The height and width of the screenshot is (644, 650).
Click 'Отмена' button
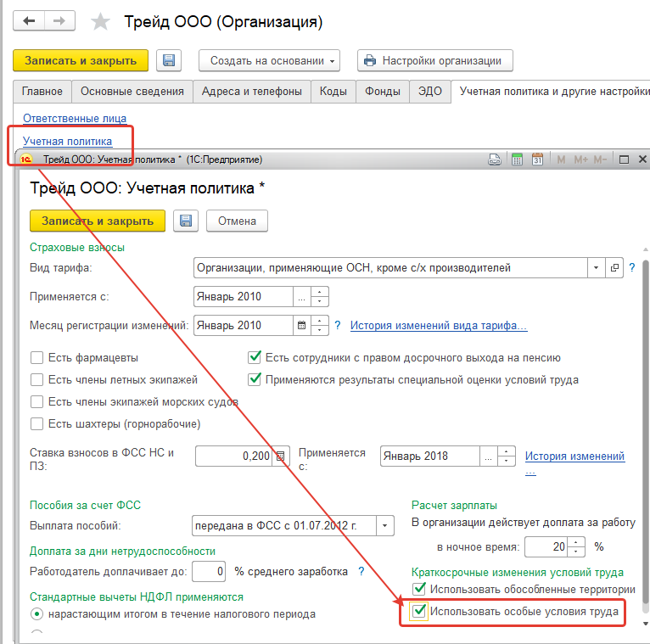237,221
